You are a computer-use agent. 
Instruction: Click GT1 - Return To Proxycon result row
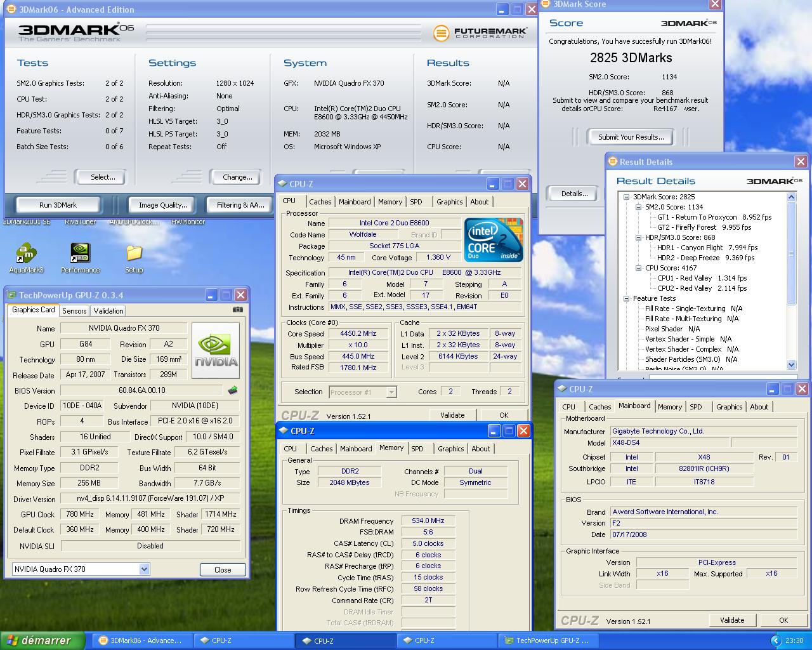click(x=714, y=217)
